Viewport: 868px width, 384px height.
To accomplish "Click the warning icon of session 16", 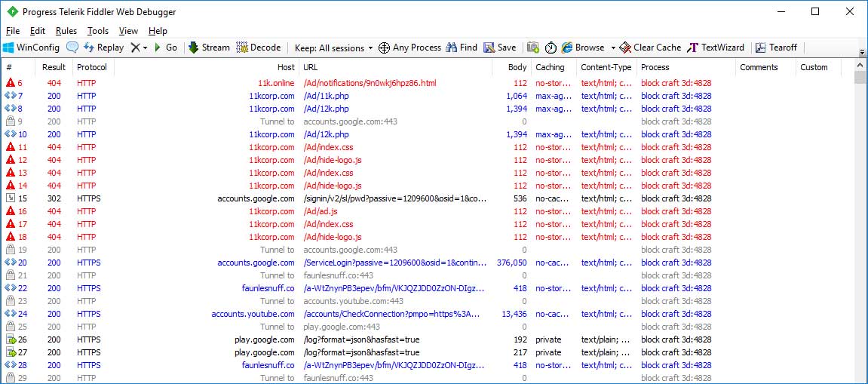I will (x=11, y=211).
